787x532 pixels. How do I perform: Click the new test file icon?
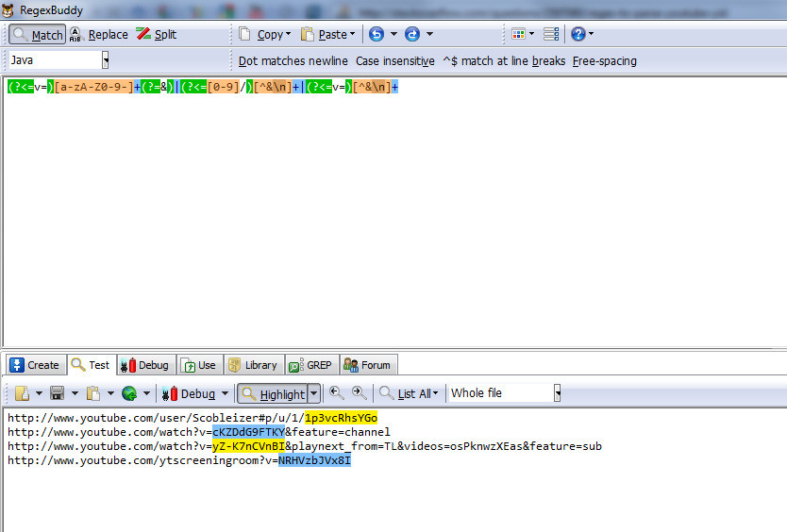click(22, 393)
